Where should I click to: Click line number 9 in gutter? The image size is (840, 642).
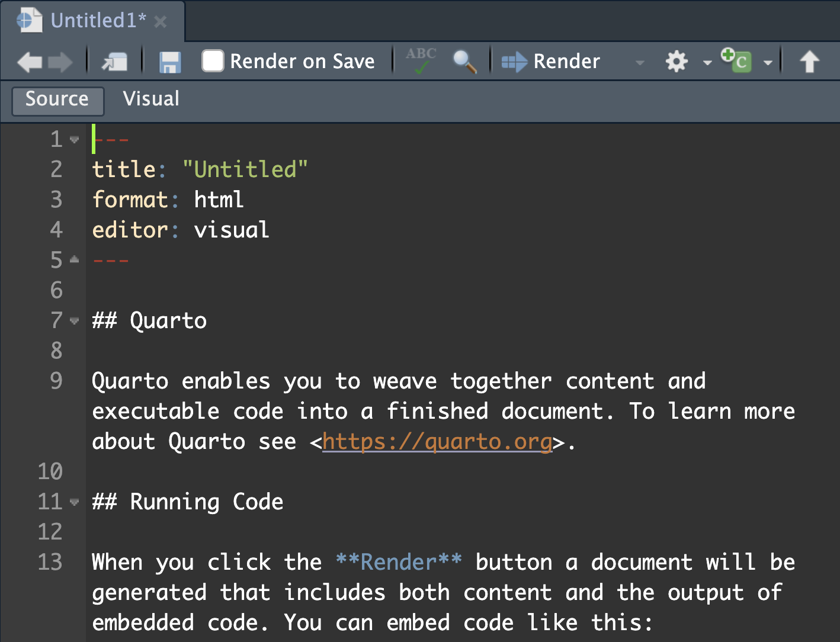(56, 381)
